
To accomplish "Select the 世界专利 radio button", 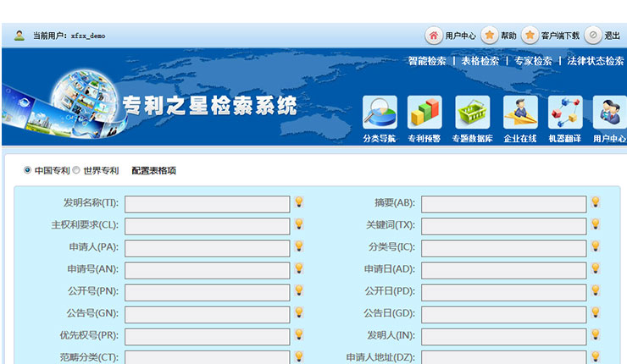I will click(76, 170).
